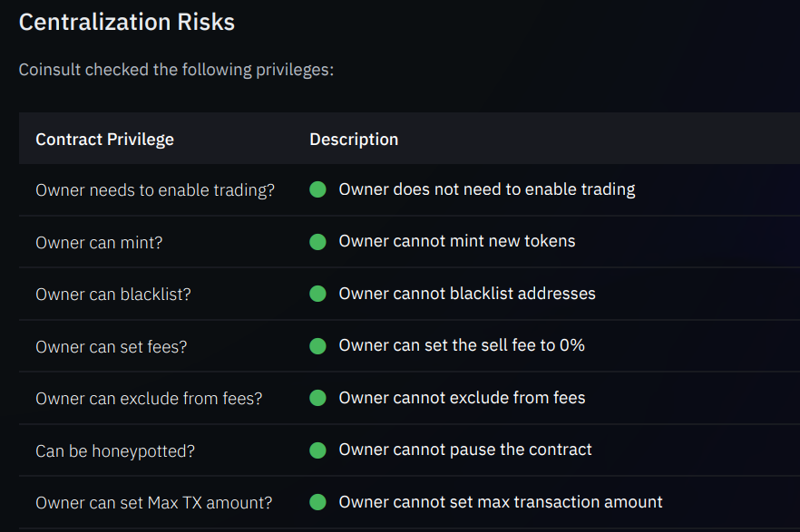Click 'Owner can set the sell fee to 0%' text

pyautogui.click(x=462, y=345)
